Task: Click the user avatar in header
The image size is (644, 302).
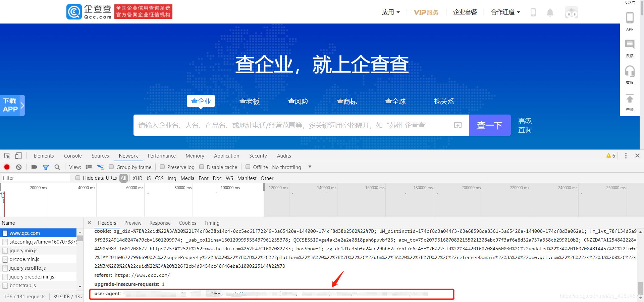Action: coord(571,12)
